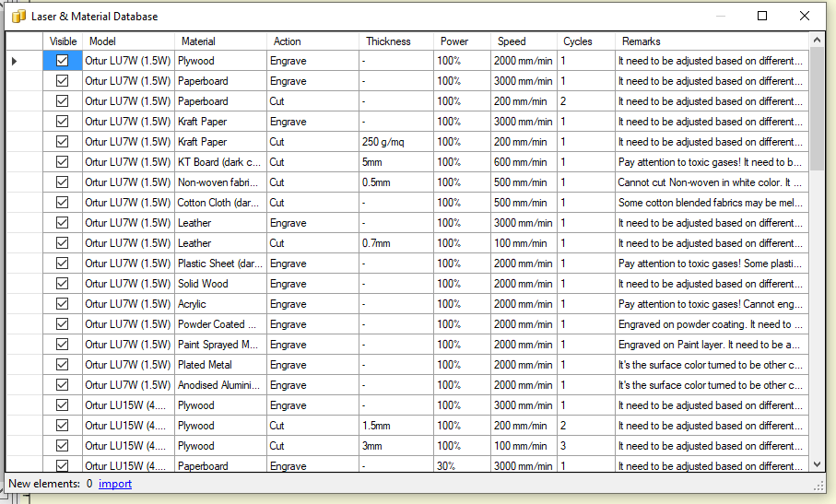
Task: Select the 'Acrylic' material cell
Action: click(x=220, y=304)
